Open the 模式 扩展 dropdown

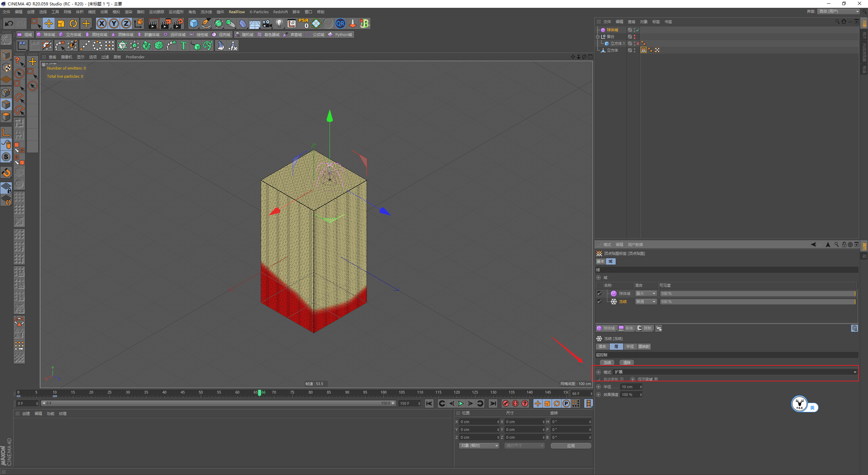click(735, 372)
